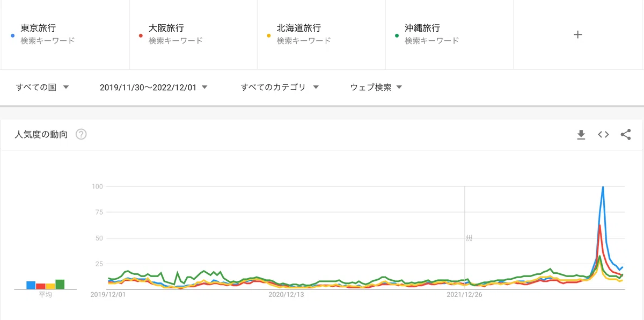
Task: Select the 東京旅行 search term box
Action: 65,34
